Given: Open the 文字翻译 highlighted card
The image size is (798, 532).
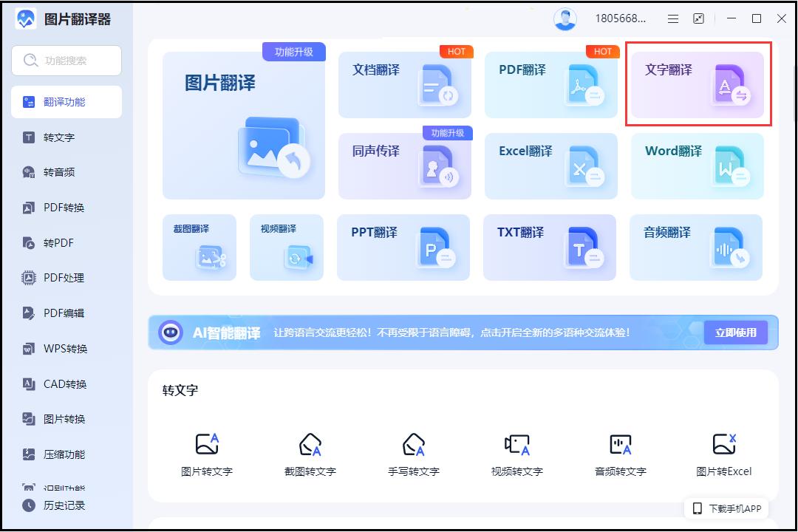Looking at the screenshot, I should tap(695, 83).
